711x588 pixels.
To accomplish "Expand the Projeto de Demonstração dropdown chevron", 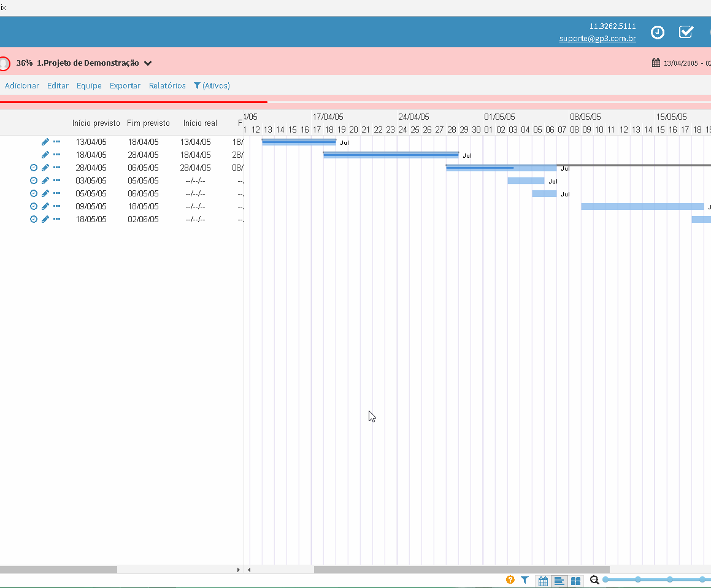I will (x=148, y=63).
